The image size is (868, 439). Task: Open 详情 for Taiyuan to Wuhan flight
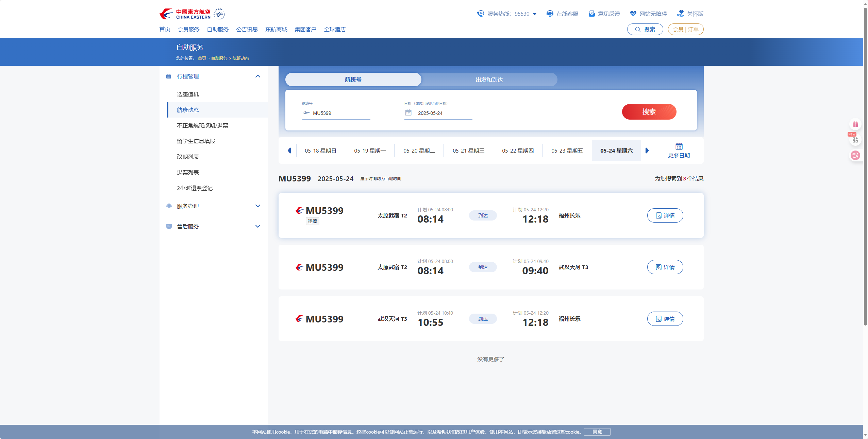click(x=665, y=267)
